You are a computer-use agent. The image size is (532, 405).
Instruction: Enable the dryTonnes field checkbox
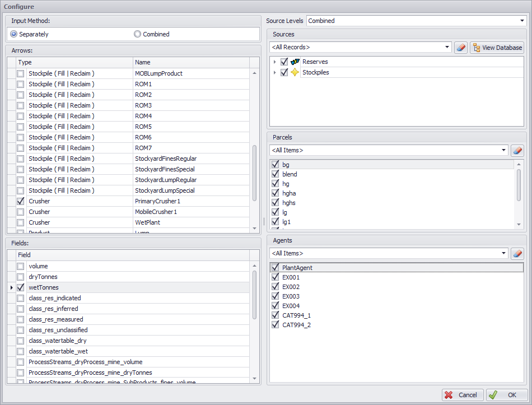coord(21,277)
